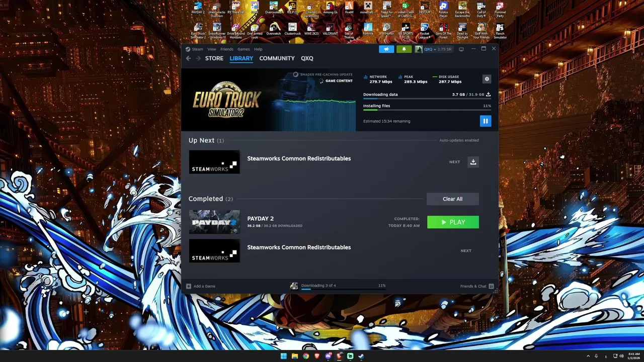Image resolution: width=644 pixels, height=362 pixels.
Task: Go forward with the right arrow
Action: click(198, 58)
